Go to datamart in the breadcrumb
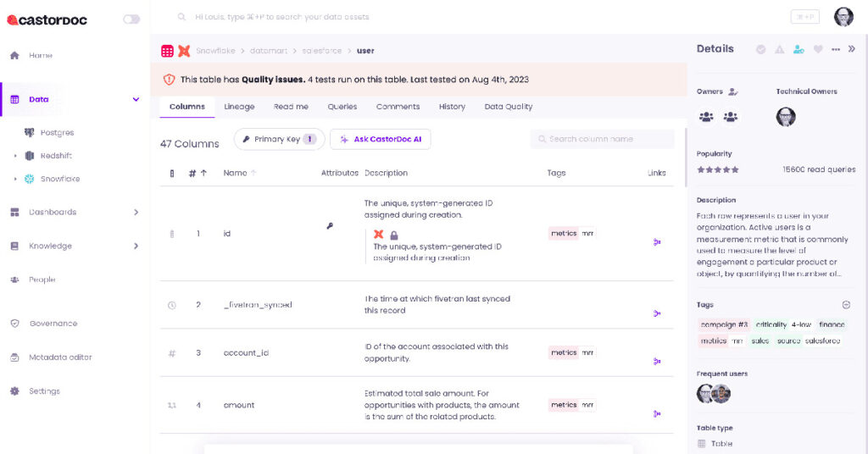Screen dimensions: 868x454 (x=268, y=51)
